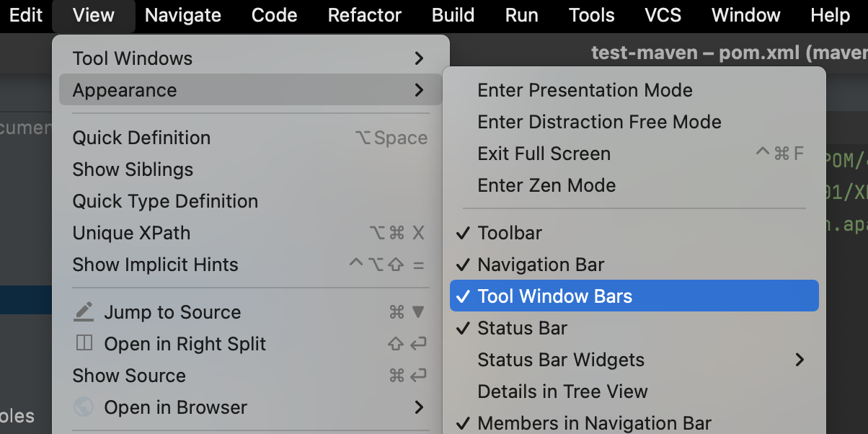The image size is (868, 434).
Task: Toggle Status Bar visibility
Action: pyautogui.click(x=522, y=328)
